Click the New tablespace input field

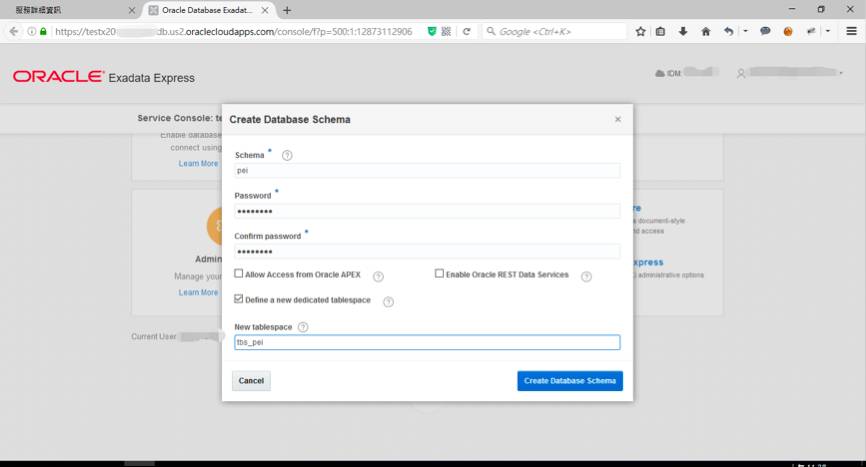point(427,342)
